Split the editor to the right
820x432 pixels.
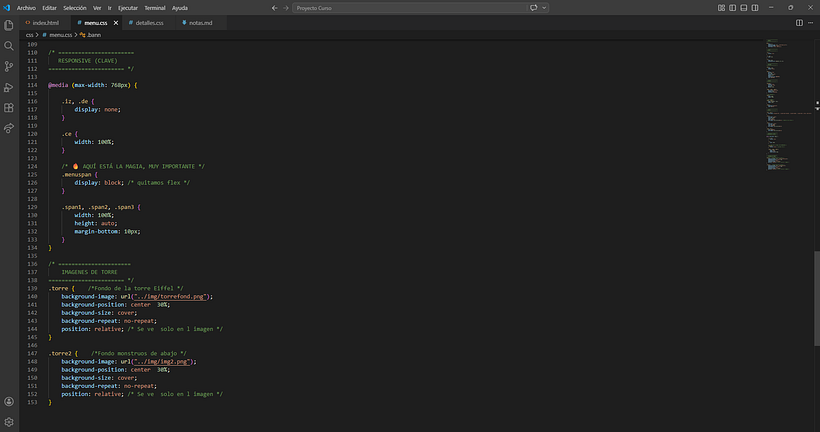pos(799,23)
